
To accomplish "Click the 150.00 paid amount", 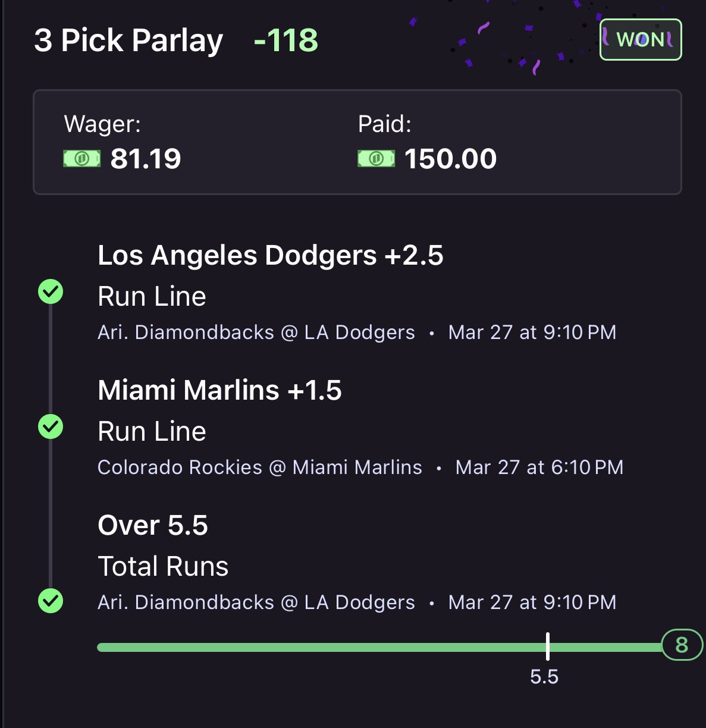I will tap(450, 159).
